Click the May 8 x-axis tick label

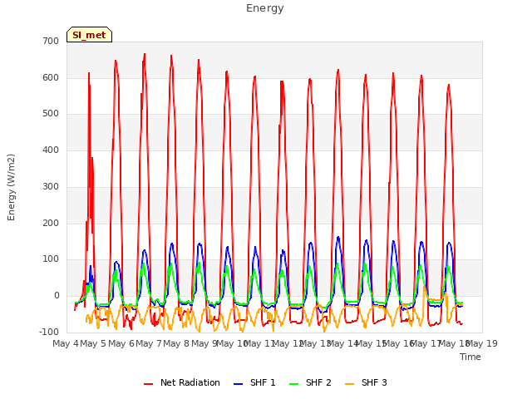pyautogui.click(x=176, y=343)
